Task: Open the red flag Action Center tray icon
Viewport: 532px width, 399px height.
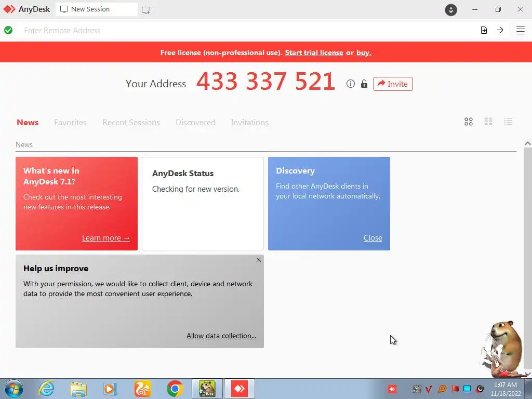Action: pyautogui.click(x=455, y=389)
